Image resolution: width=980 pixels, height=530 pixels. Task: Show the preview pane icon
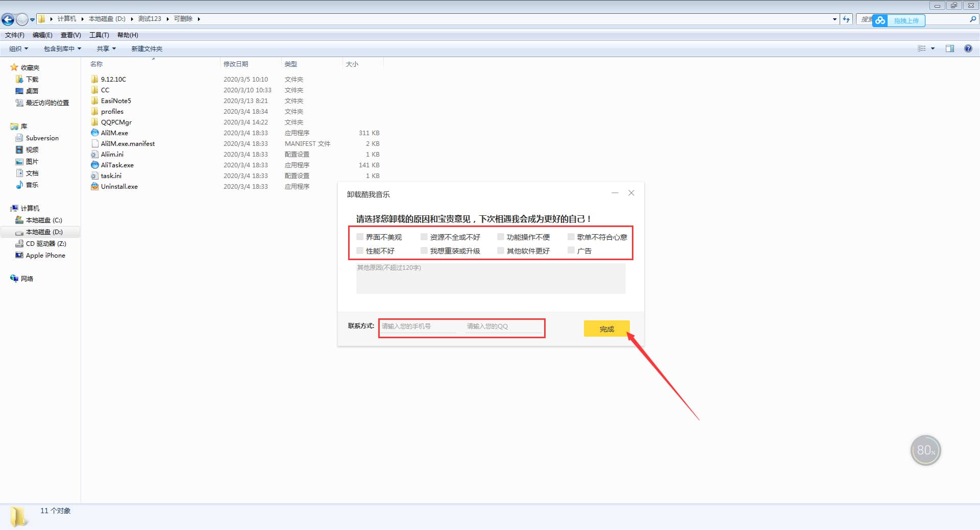(x=950, y=48)
